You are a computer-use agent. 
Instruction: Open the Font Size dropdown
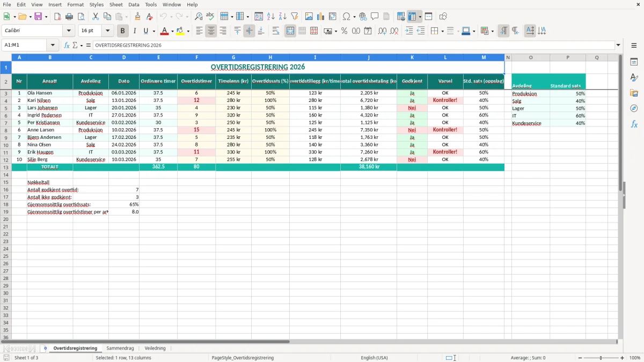107,31
